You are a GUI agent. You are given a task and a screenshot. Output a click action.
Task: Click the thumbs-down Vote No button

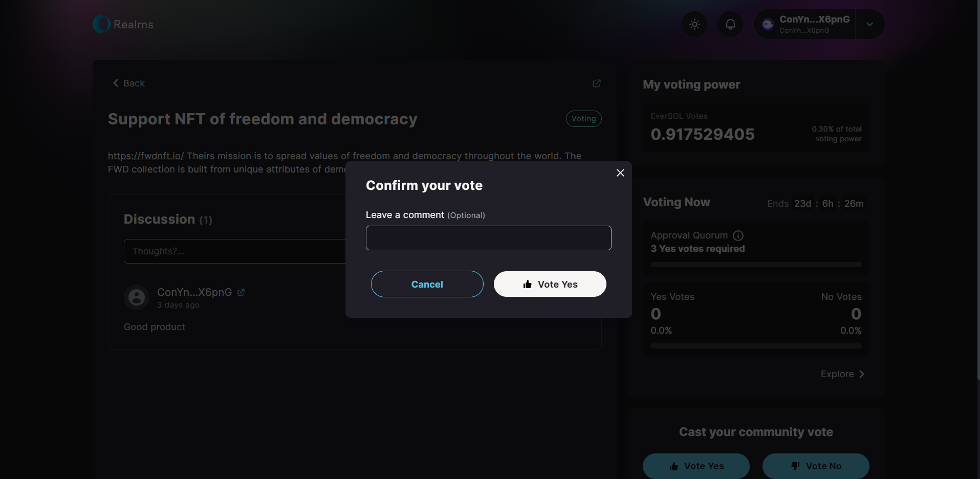[816, 466]
